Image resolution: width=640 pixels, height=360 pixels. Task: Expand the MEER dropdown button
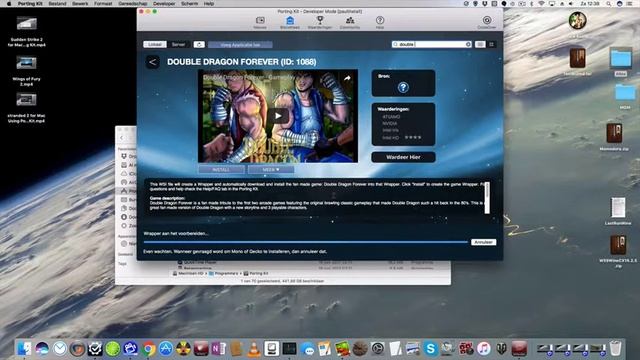coord(271,169)
